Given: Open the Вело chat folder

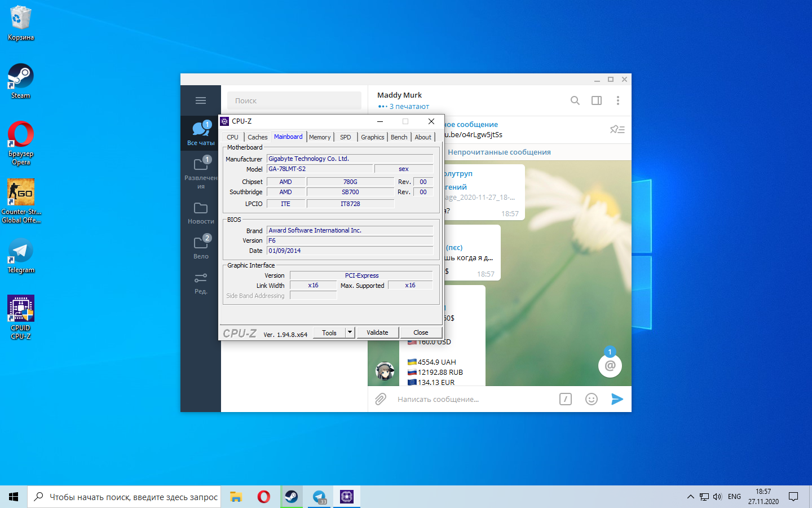Looking at the screenshot, I should pyautogui.click(x=201, y=247).
